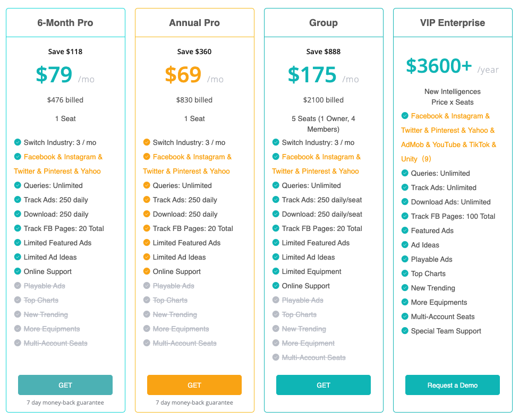Click the gray check beside Group Playable Ads
Image resolution: width=519 pixels, height=420 pixels.
[276, 300]
